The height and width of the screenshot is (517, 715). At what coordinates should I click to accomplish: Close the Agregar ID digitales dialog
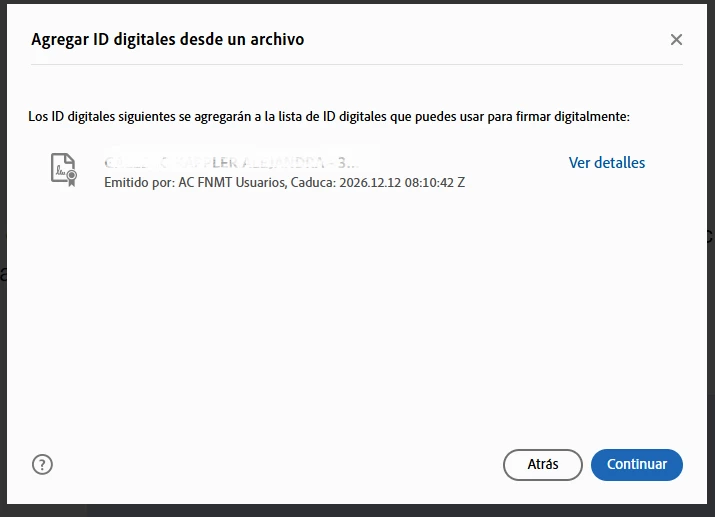coord(676,40)
